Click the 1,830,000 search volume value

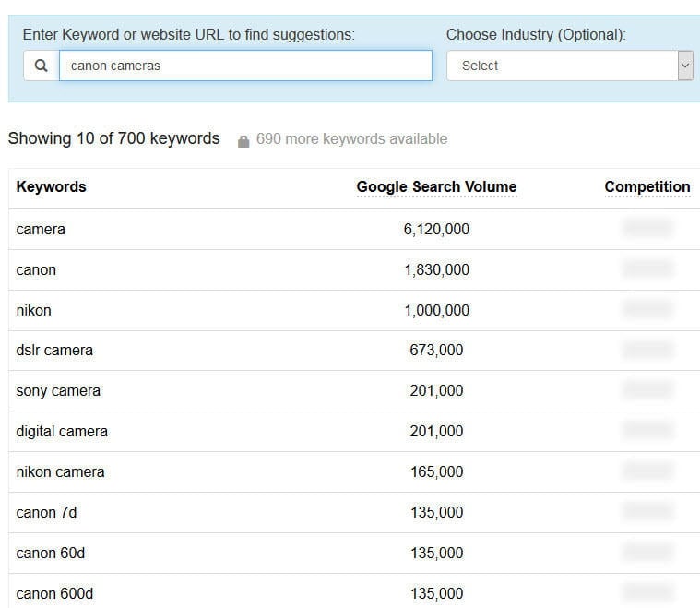(436, 269)
